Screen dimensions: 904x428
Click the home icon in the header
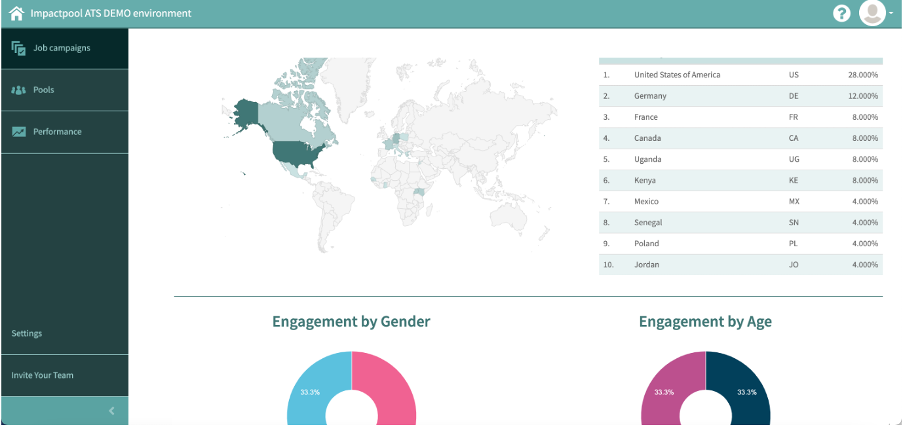(x=17, y=13)
